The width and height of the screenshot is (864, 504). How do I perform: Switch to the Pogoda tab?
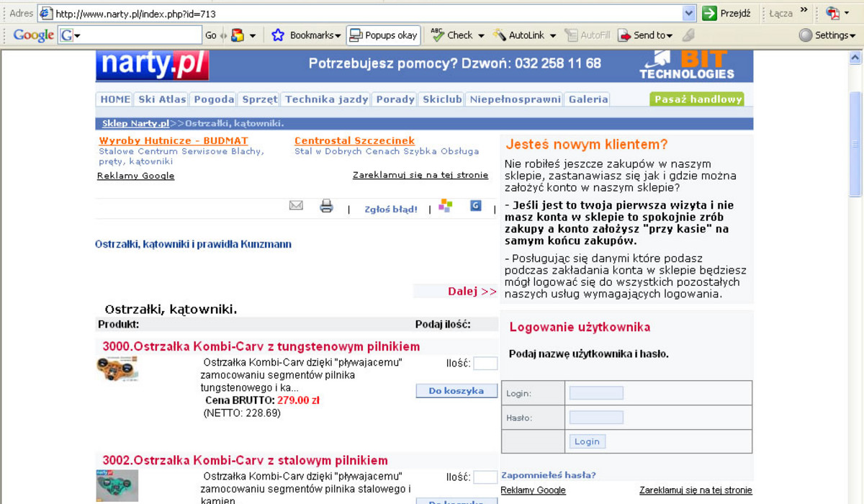pyautogui.click(x=213, y=99)
